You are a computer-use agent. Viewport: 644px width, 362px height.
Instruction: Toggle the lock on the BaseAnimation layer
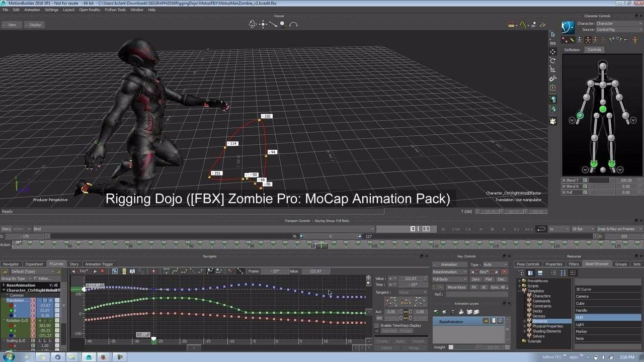(486, 320)
